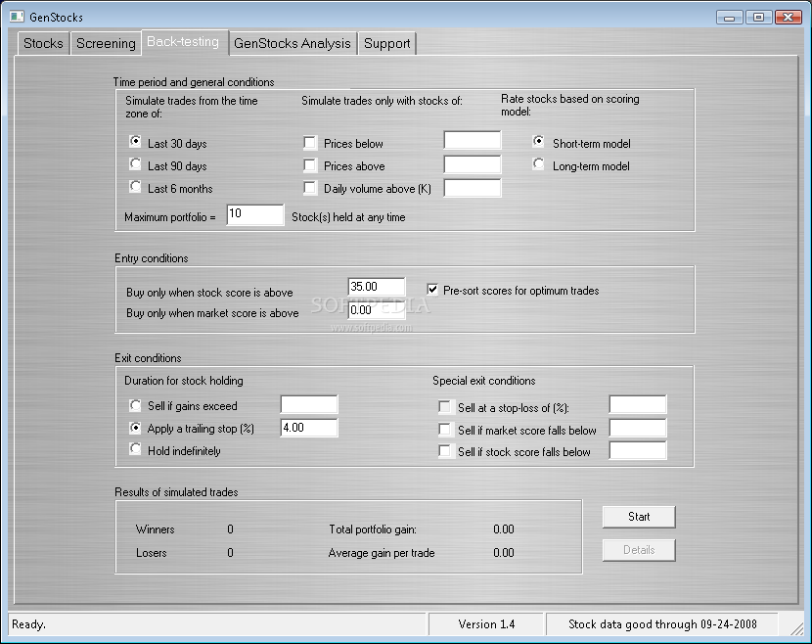
Task: Click Stock data good through 09-24-2008 status
Action: pos(662,624)
